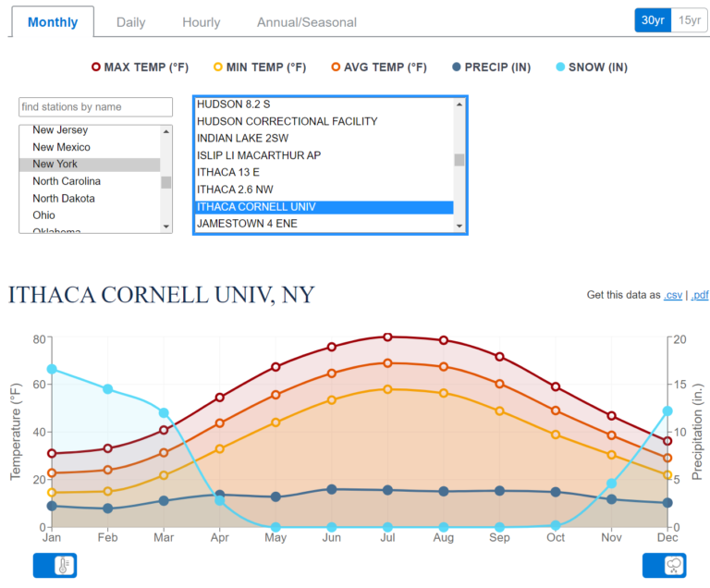This screenshot has height=588, width=710.
Task: Open the .pdf data link
Action: (699, 295)
